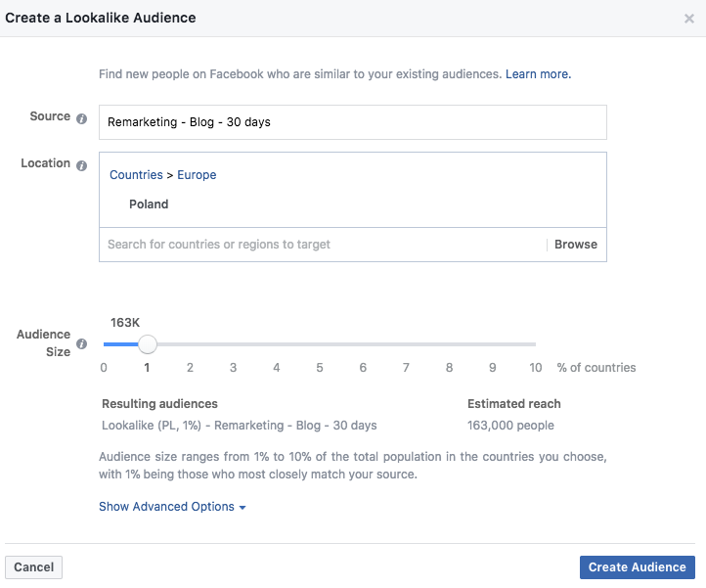Click the Poland location entry
Screen dimensions: 706x588
click(149, 204)
